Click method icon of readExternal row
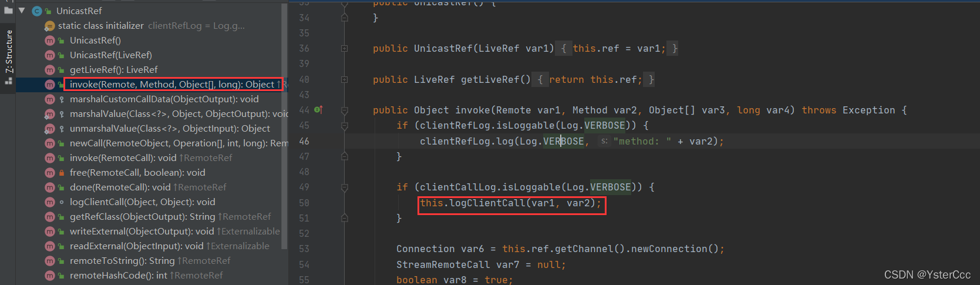 [x=50, y=246]
